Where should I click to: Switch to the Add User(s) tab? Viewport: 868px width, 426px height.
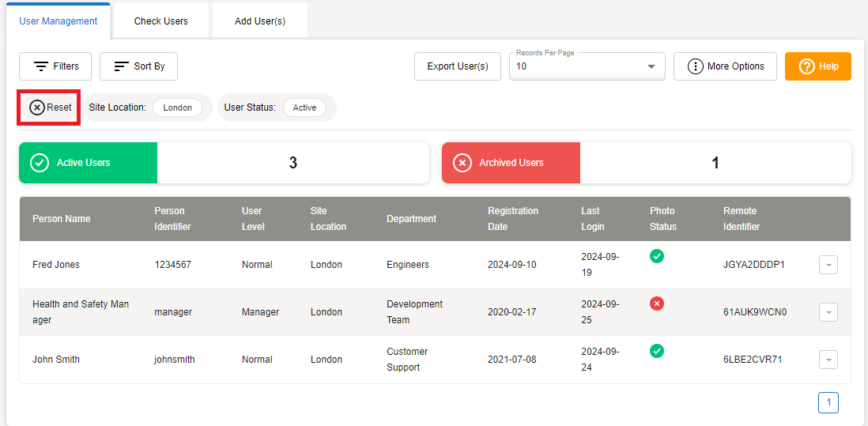point(260,21)
